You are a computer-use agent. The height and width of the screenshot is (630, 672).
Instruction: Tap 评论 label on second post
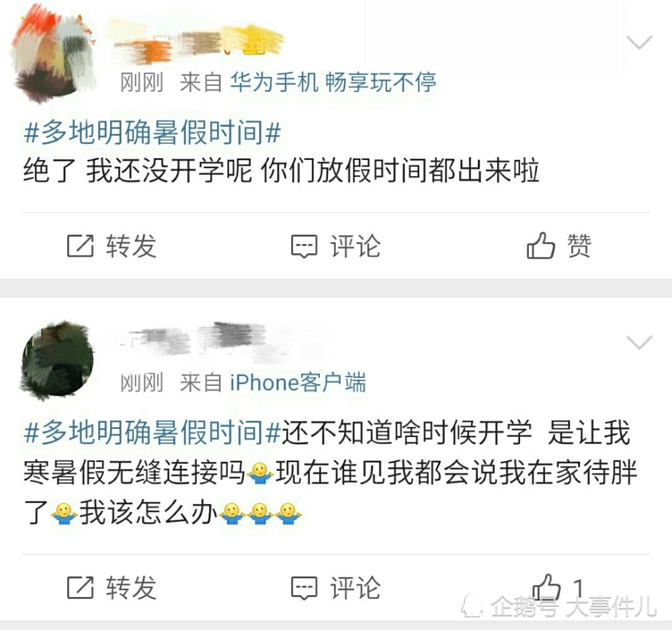pyautogui.click(x=355, y=588)
